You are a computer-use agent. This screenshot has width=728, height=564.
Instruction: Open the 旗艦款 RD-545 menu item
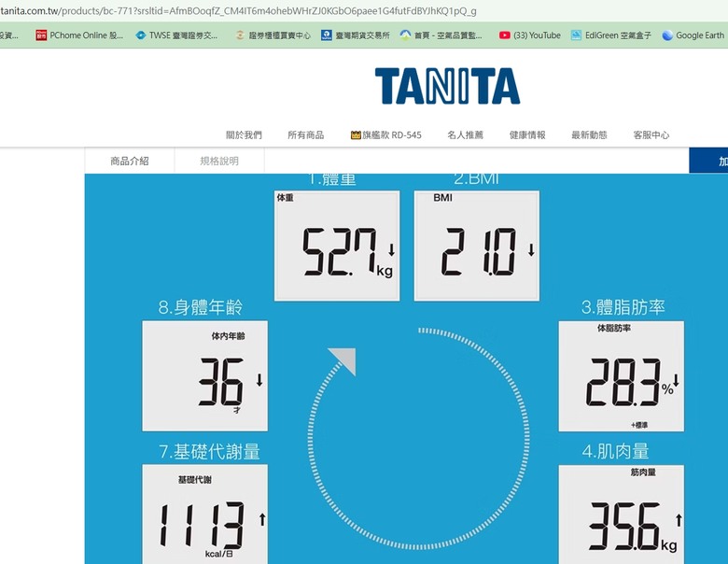pyautogui.click(x=385, y=135)
